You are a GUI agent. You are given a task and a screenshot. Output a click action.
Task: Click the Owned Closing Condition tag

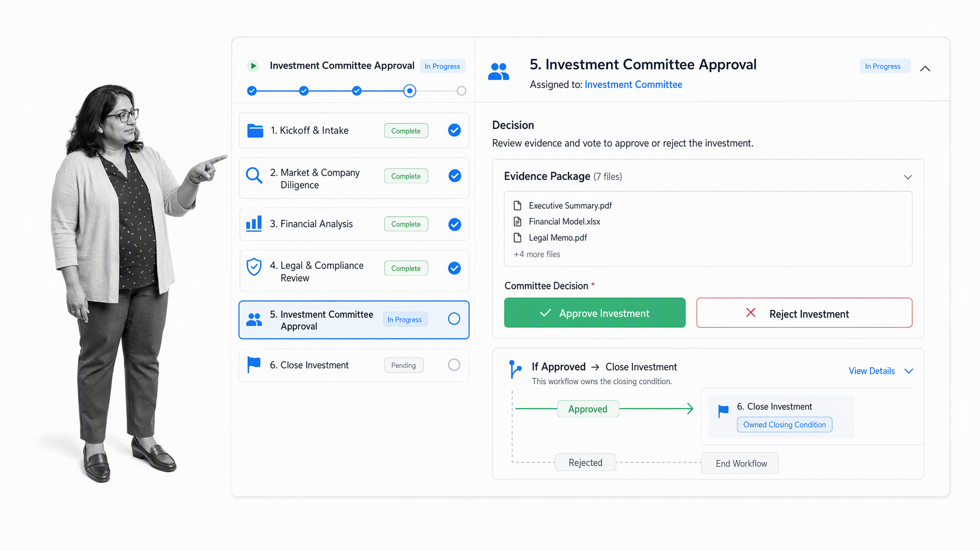tap(784, 425)
